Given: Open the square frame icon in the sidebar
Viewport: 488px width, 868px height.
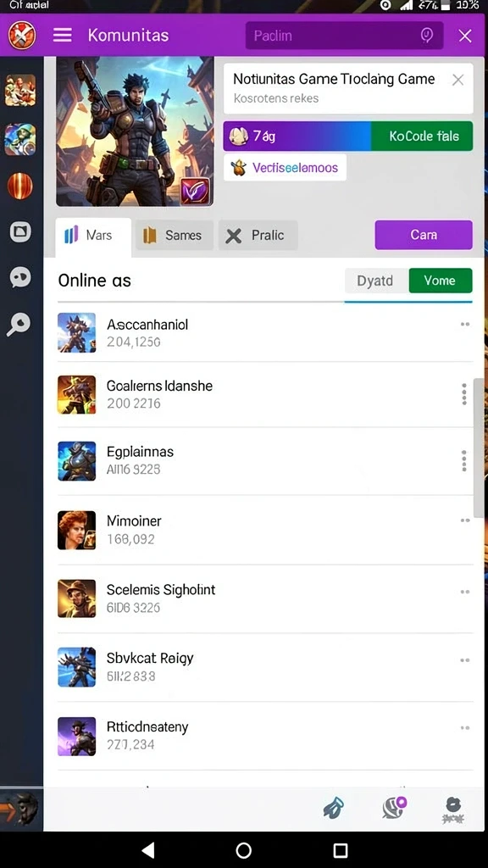Looking at the screenshot, I should pos(20,232).
